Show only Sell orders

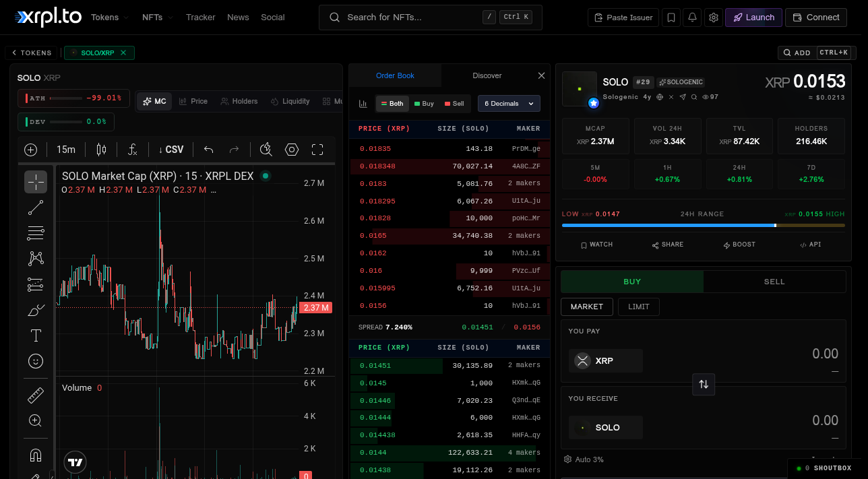click(x=454, y=104)
